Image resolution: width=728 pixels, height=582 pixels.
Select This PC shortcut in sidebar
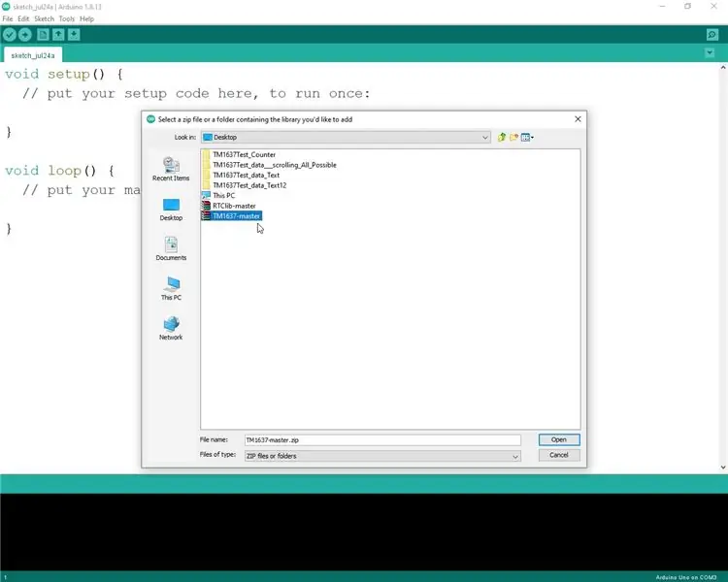pos(171,289)
